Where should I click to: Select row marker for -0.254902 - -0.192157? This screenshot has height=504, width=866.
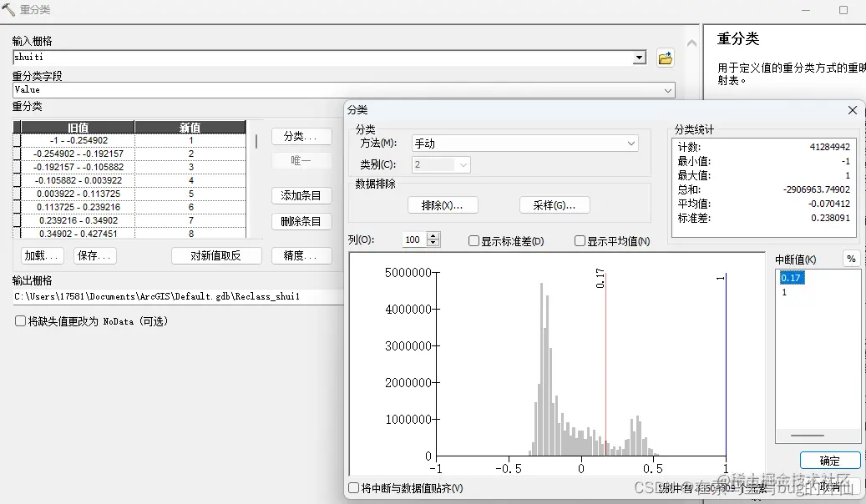17,154
